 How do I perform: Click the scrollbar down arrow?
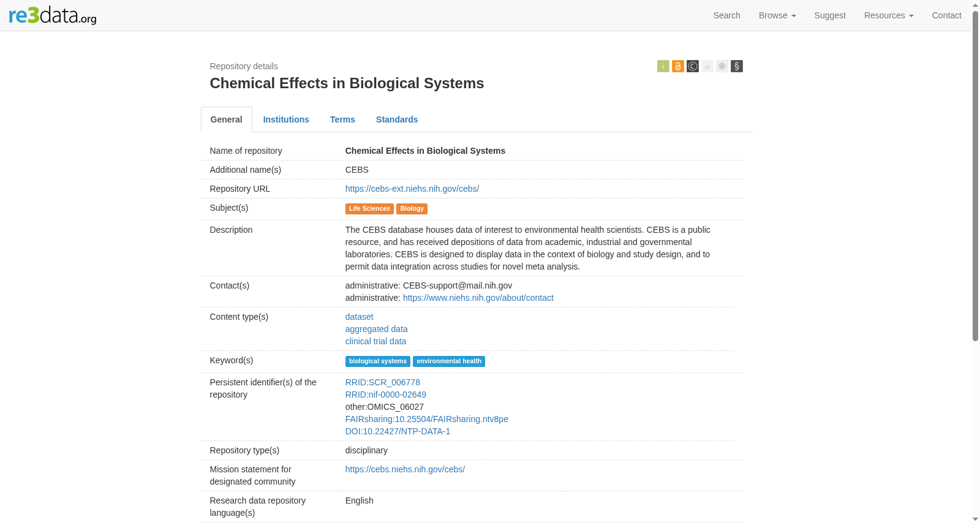(975, 520)
